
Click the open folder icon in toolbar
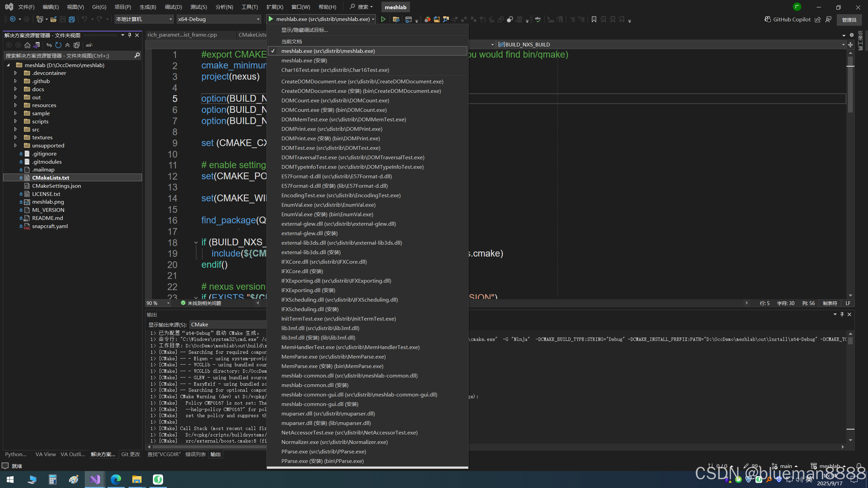click(x=53, y=19)
